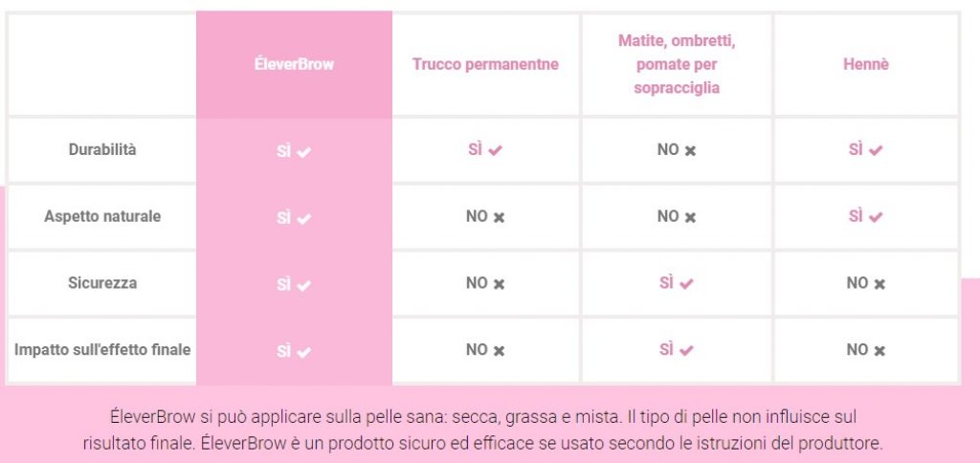Click the Impatto sull'effetto finale row label
The image size is (980, 463).
[102, 350]
